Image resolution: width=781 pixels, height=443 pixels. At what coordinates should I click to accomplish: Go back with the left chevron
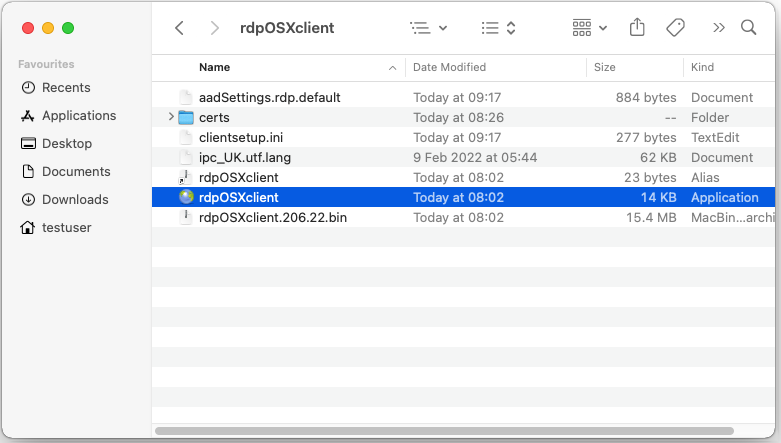coord(179,28)
